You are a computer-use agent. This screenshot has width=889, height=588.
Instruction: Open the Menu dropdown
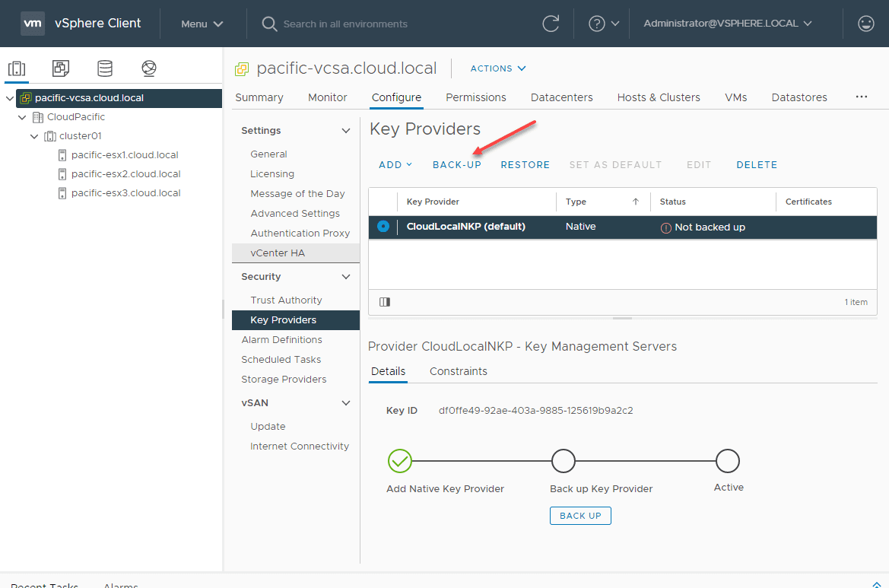202,24
